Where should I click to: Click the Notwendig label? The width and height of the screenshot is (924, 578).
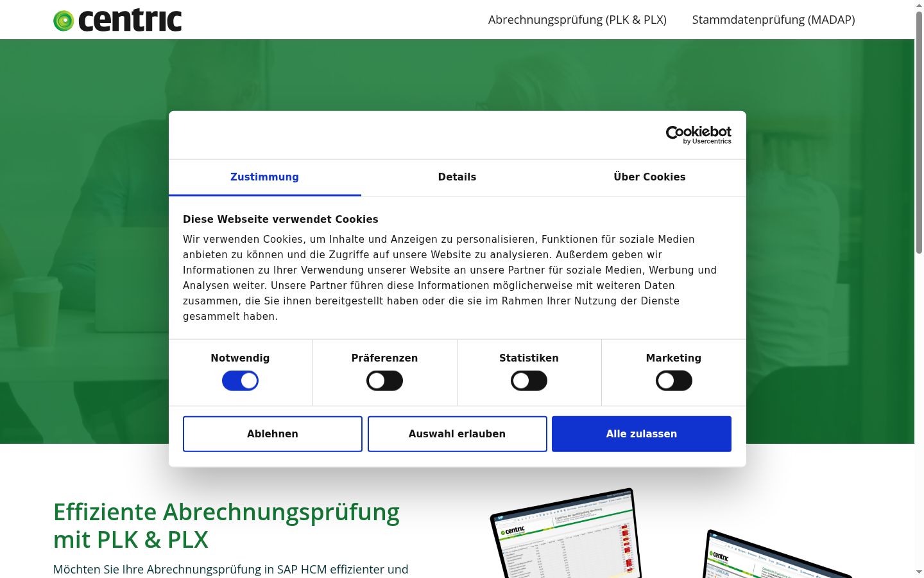(x=240, y=358)
